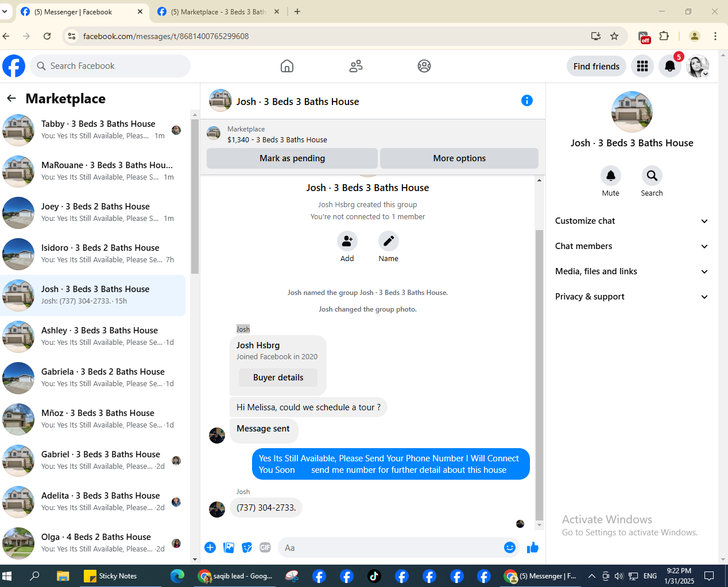728x587 pixels.
Task: Expand Media, files and links section
Action: [632, 271]
